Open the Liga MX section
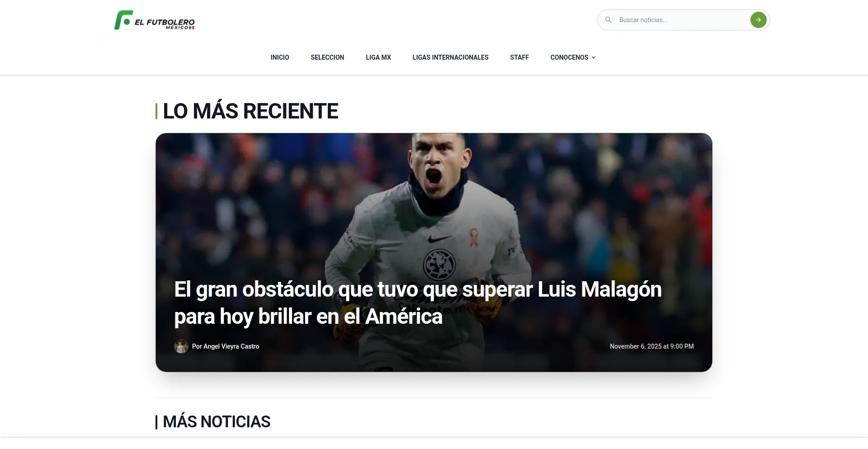868x449 pixels. coord(378,57)
